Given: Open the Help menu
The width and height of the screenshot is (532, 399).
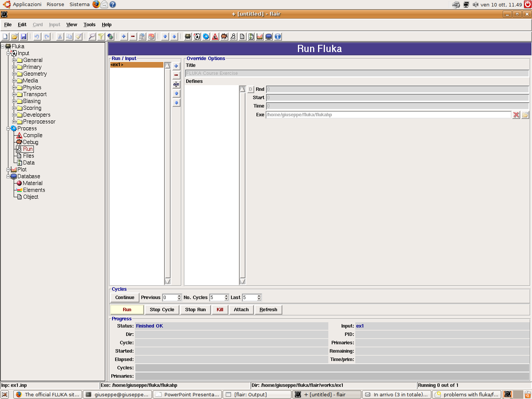Looking at the screenshot, I should click(x=107, y=25).
